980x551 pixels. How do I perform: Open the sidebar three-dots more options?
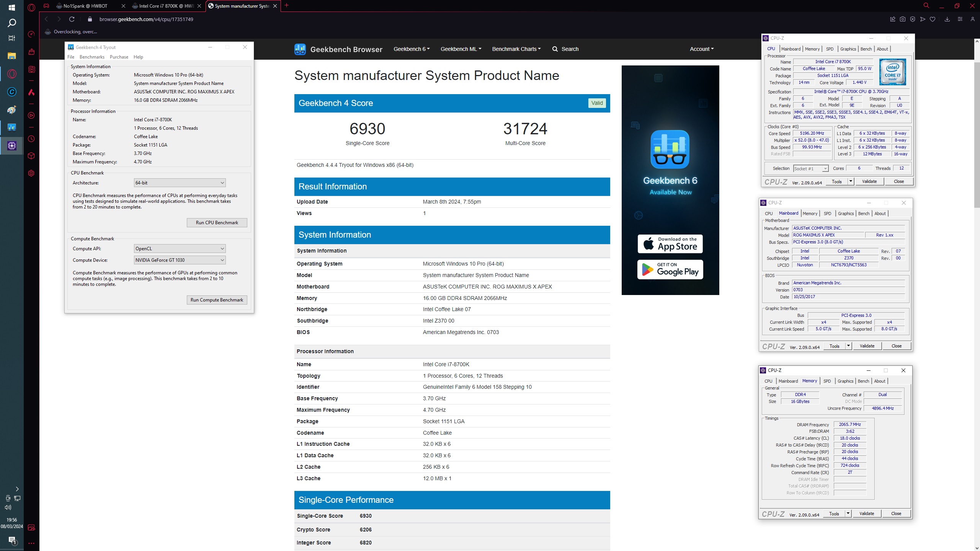pos(31,543)
